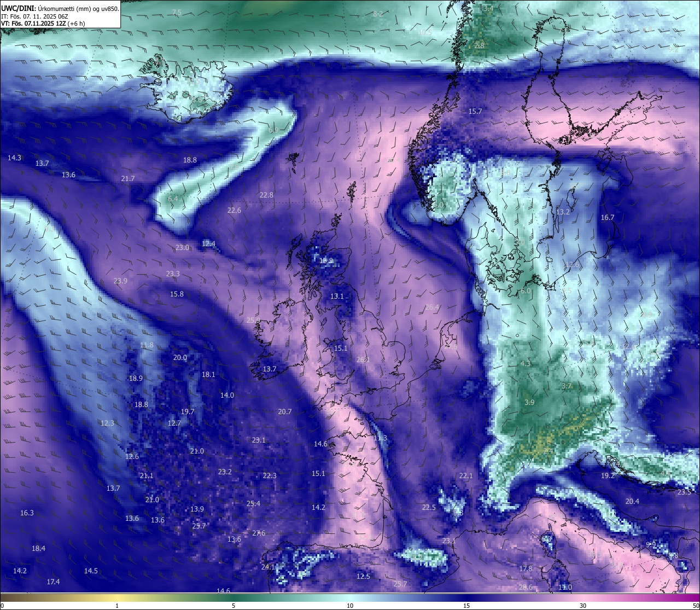Click the 18.4 map value
This screenshot has width=700, height=610.
click(x=38, y=548)
